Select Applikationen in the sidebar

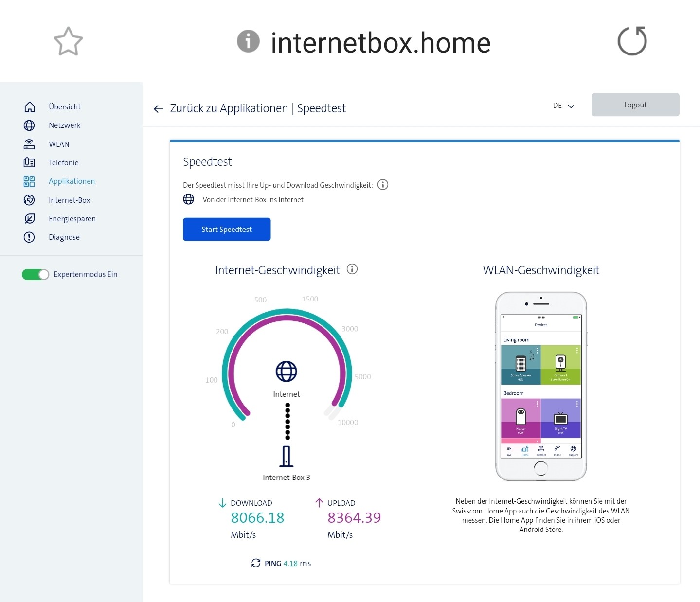pyautogui.click(x=72, y=181)
